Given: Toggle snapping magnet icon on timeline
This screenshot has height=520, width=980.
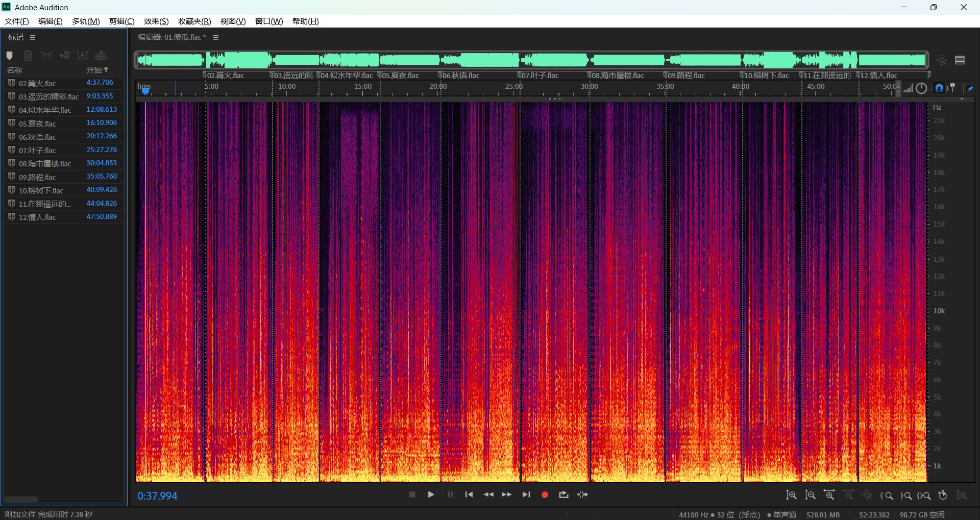Looking at the screenshot, I should tap(939, 88).
